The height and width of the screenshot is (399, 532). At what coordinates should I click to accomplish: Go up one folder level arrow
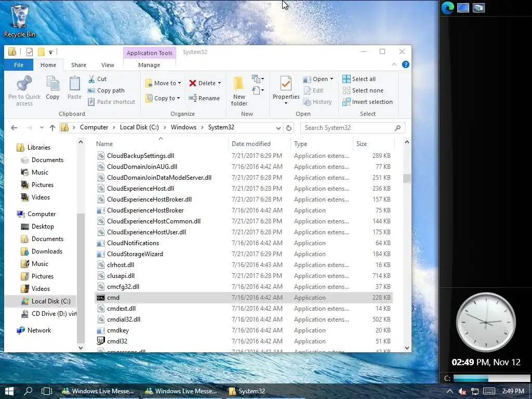[52, 128]
